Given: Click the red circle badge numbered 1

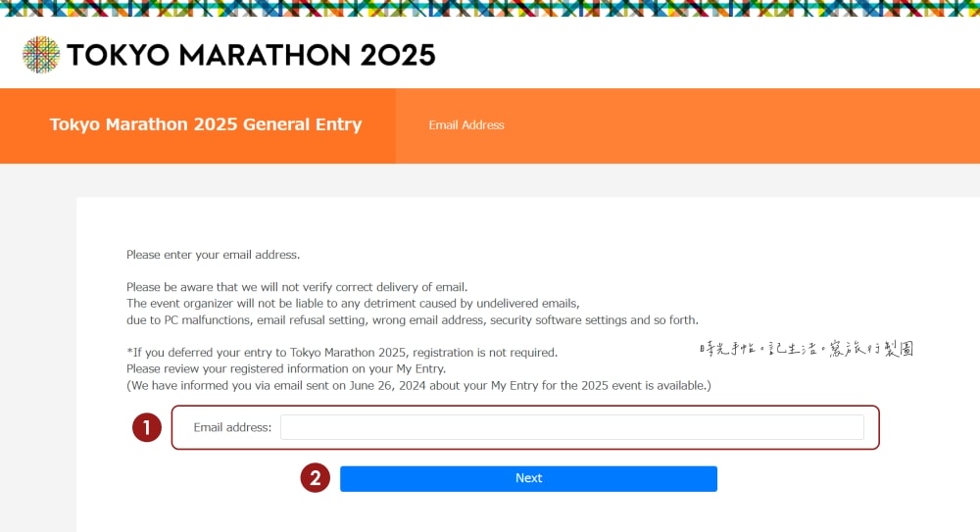Looking at the screenshot, I should click(x=147, y=427).
